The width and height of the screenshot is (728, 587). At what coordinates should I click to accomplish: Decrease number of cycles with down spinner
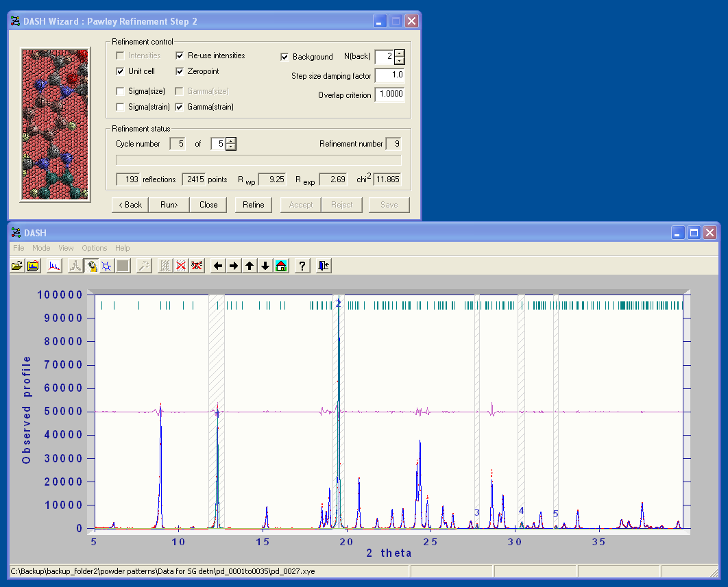(231, 147)
